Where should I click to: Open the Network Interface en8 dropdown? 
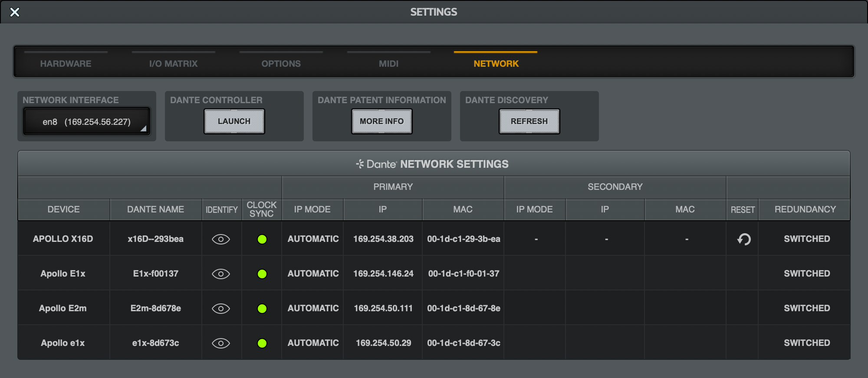click(x=87, y=122)
